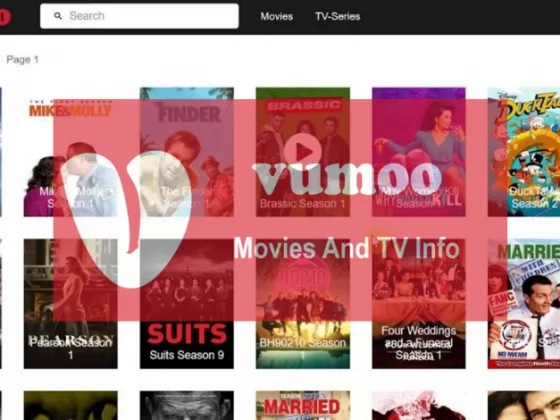The width and height of the screenshot is (560, 420).
Task: Open Four Weddings and a Funeral poster
Action: pyautogui.click(x=419, y=304)
